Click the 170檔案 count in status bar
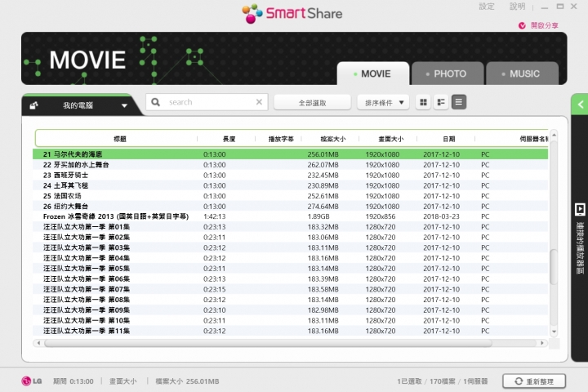The height and width of the screenshot is (392, 588). click(x=442, y=381)
